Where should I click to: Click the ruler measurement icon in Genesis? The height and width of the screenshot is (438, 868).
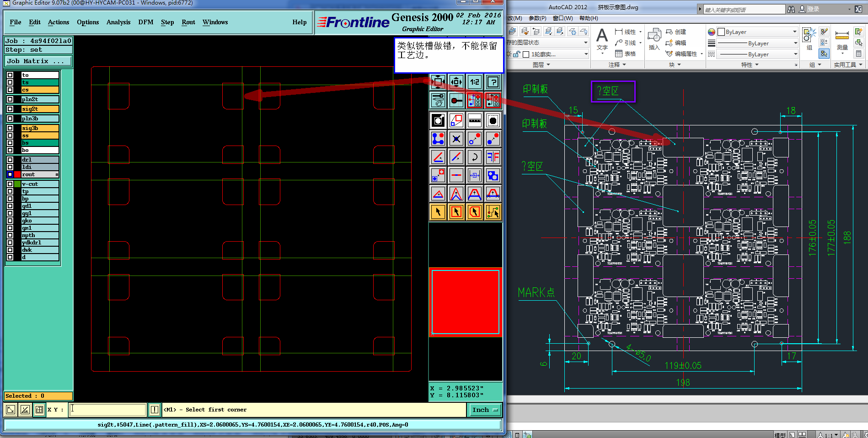pyautogui.click(x=475, y=120)
